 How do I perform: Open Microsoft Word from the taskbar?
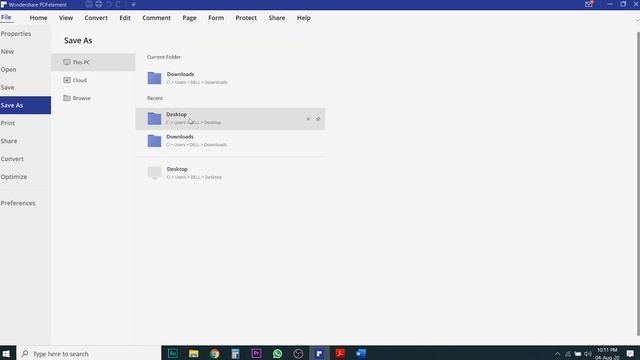361,353
